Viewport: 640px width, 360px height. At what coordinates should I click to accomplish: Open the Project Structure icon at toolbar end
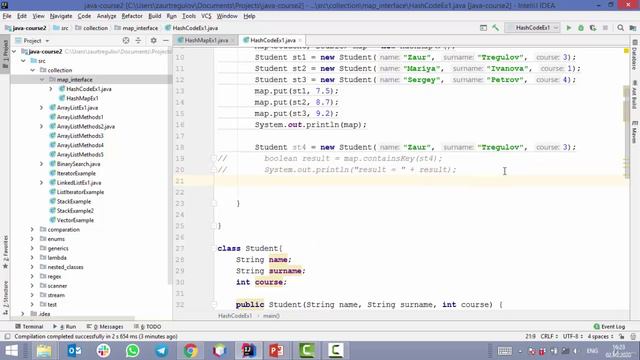coord(633,28)
